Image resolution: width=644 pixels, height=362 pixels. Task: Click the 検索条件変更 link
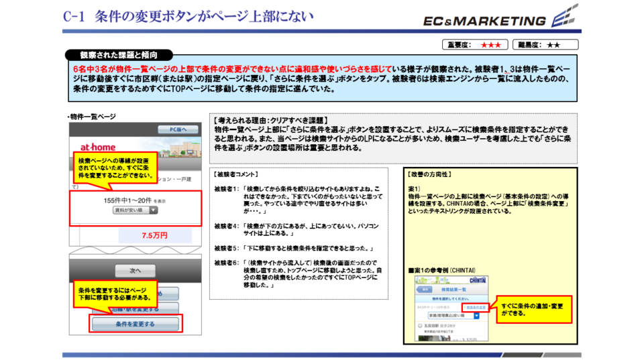point(476,307)
